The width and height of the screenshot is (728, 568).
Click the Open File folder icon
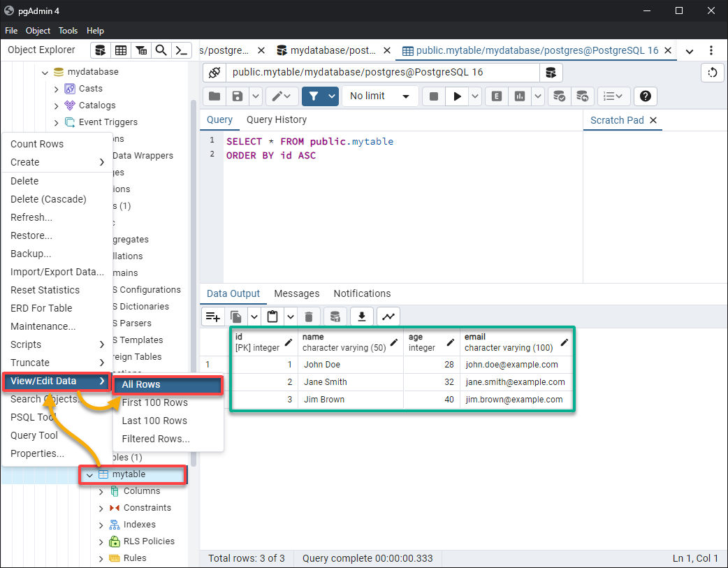[214, 96]
